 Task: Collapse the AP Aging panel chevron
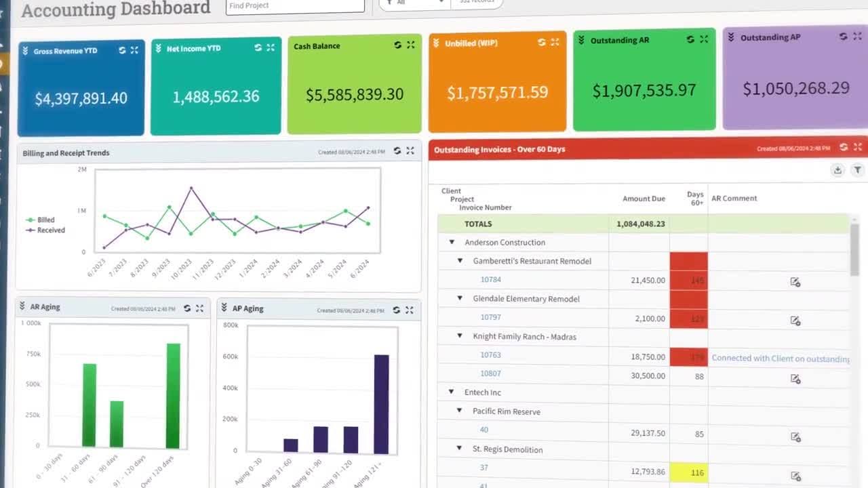224,308
